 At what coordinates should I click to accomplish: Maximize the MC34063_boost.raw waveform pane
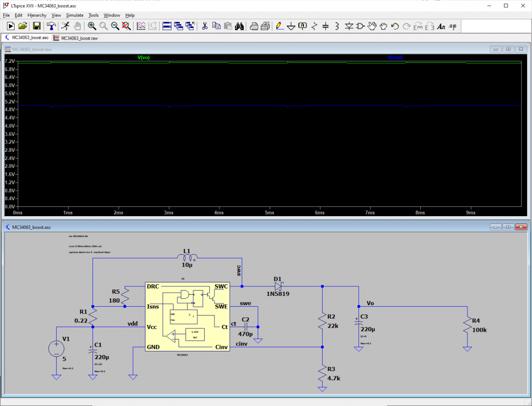(x=508, y=49)
